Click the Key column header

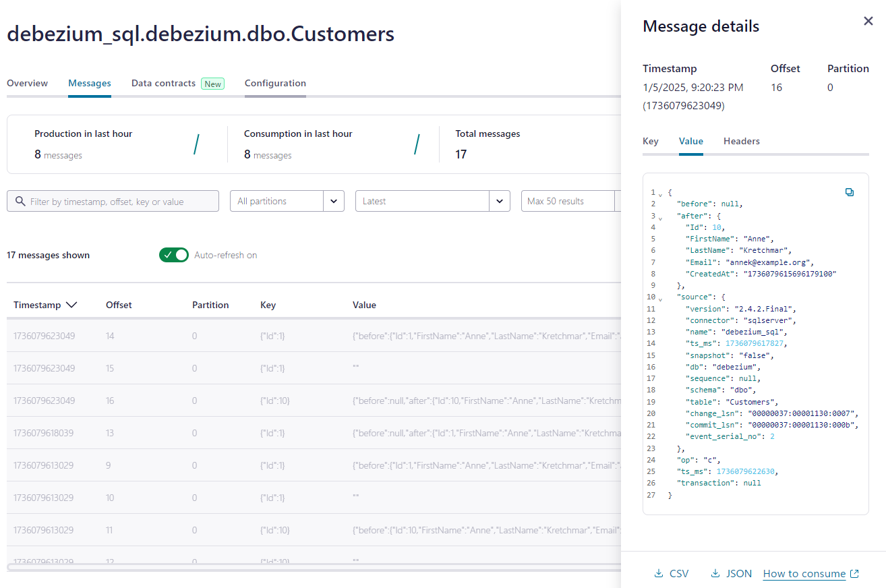268,305
